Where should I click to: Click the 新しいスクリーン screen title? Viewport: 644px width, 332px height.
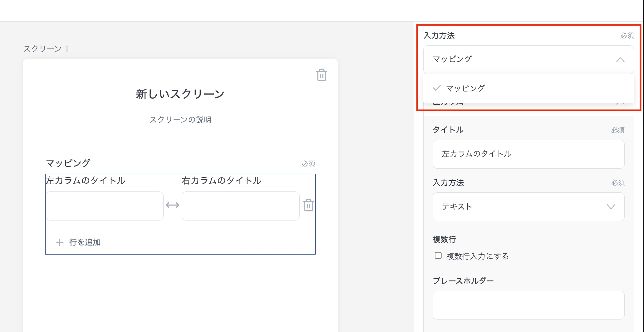coord(180,94)
